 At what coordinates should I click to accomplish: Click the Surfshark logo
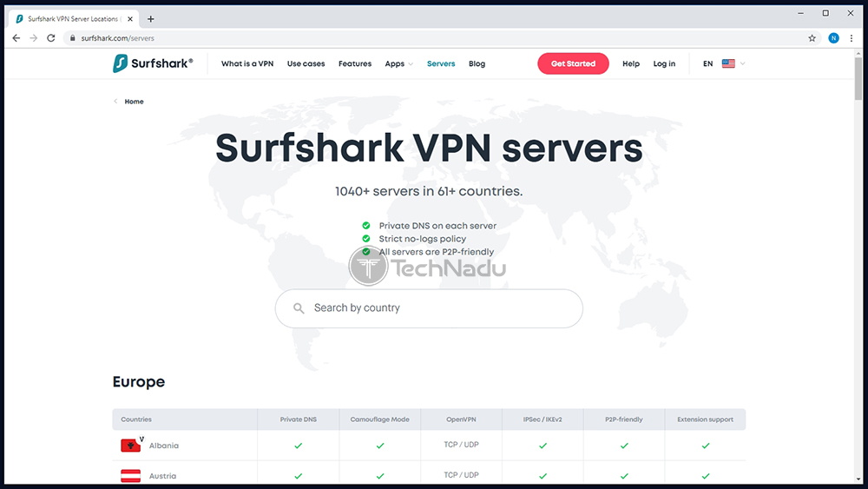tap(154, 63)
